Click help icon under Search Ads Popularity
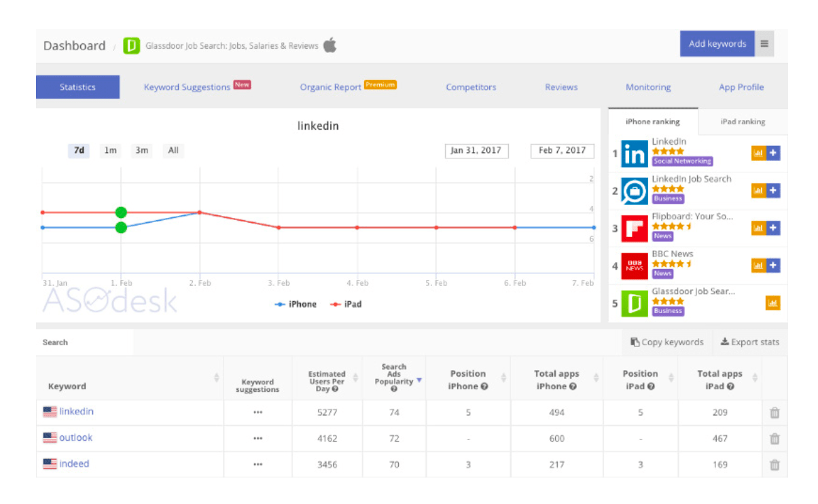The width and height of the screenshot is (818, 504). (394, 389)
